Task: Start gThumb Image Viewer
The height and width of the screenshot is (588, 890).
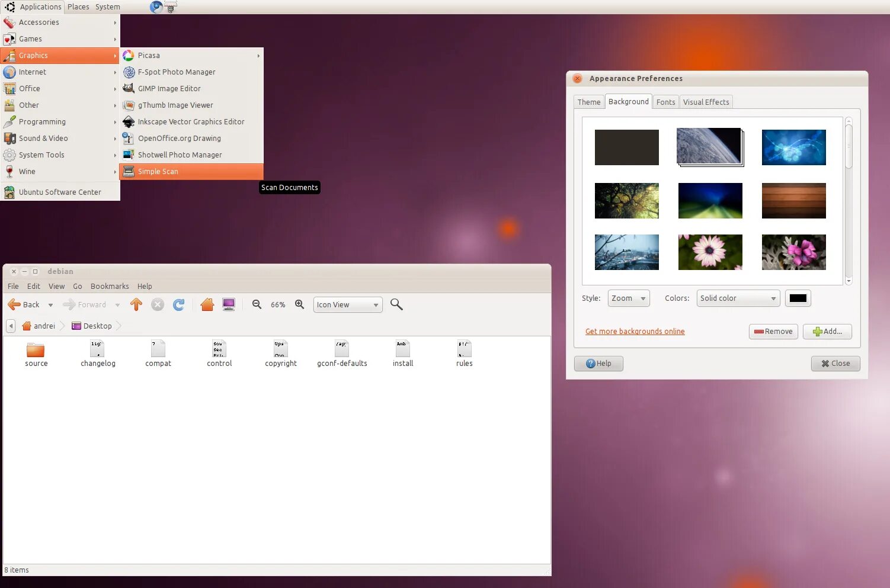Action: tap(191, 105)
